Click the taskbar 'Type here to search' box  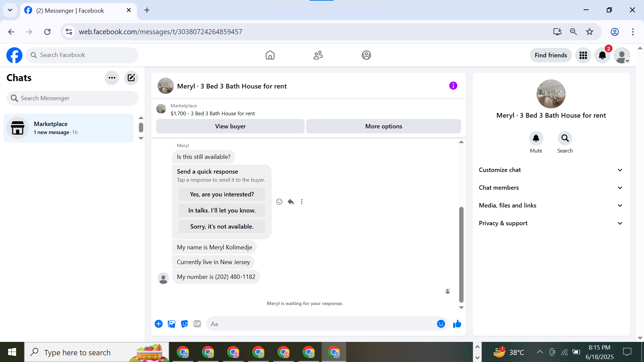coord(97,352)
